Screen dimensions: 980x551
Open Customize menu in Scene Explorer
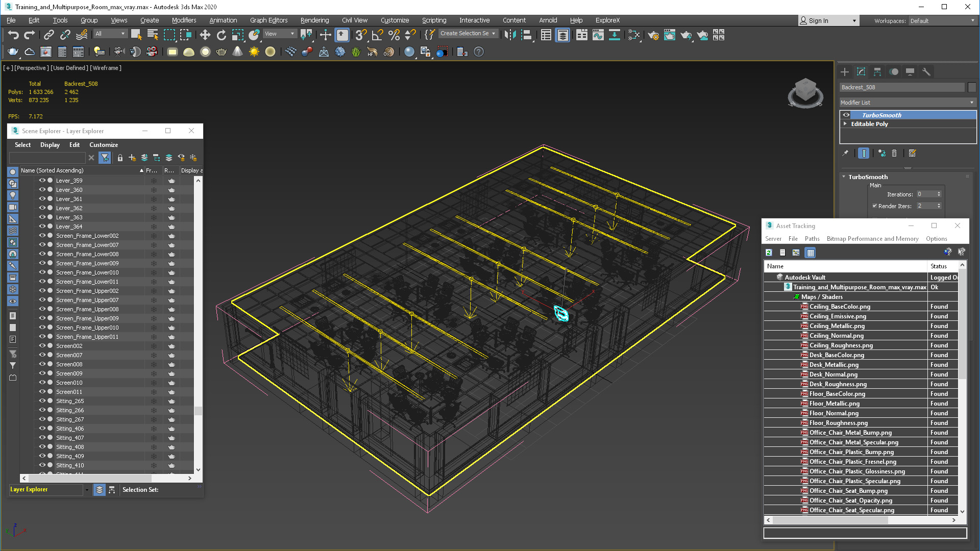tap(104, 145)
